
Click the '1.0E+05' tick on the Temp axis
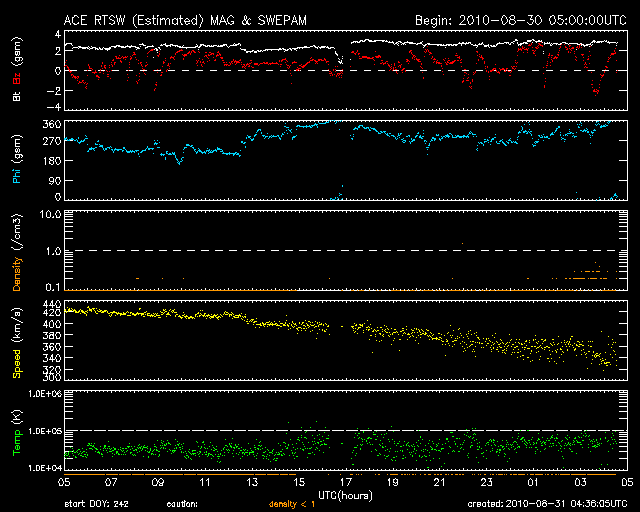[45, 431]
